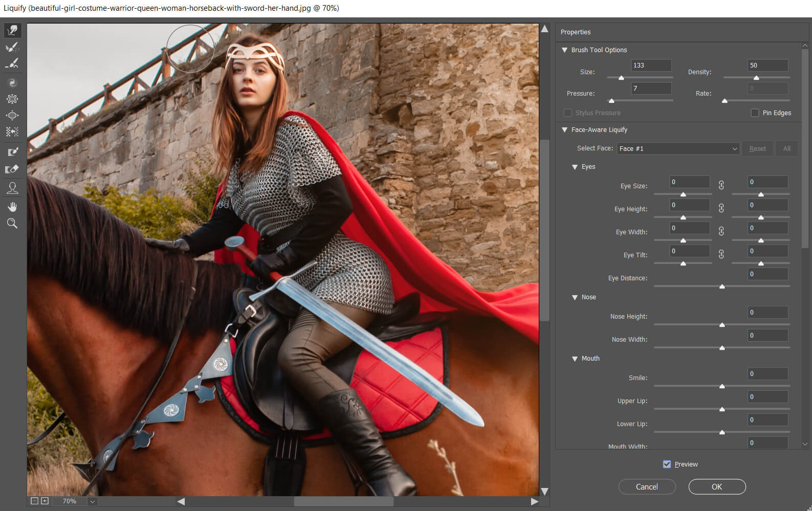812x511 pixels.
Task: Adjust the brush Pressure slider
Action: pos(611,101)
